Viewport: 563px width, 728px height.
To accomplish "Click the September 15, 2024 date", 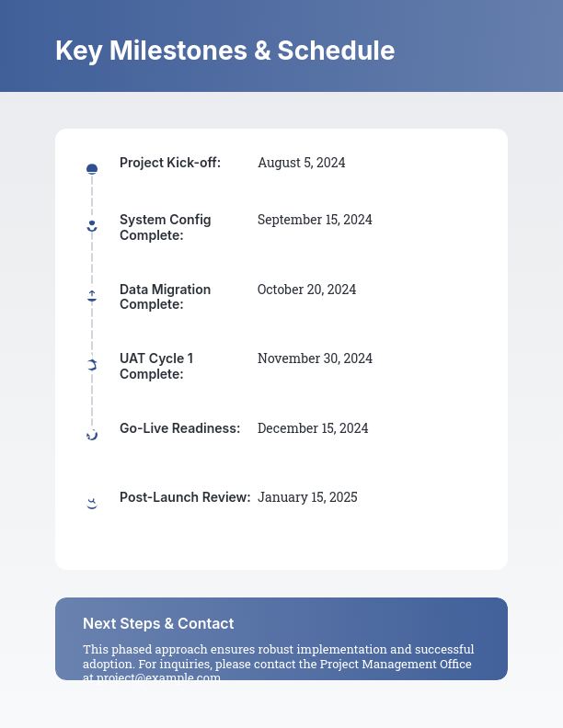I will [x=315, y=220].
